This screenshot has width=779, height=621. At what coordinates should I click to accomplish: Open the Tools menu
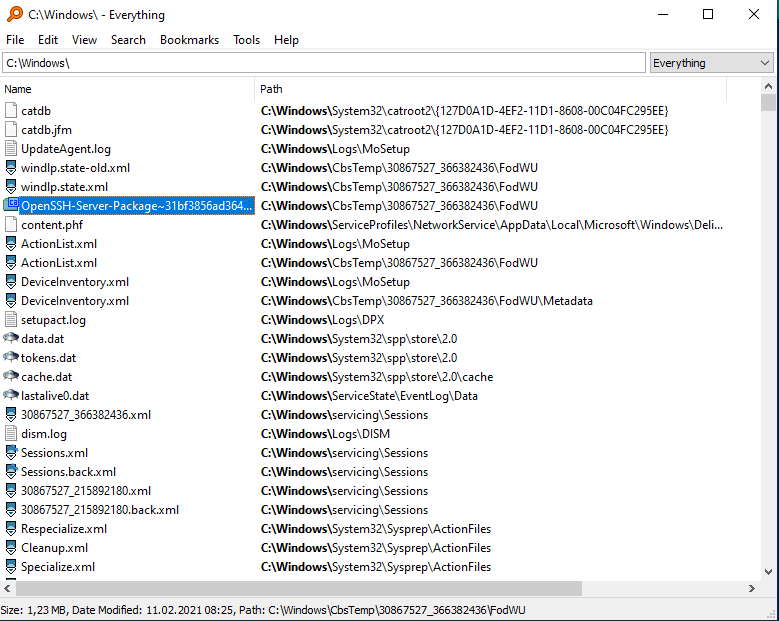click(x=246, y=40)
